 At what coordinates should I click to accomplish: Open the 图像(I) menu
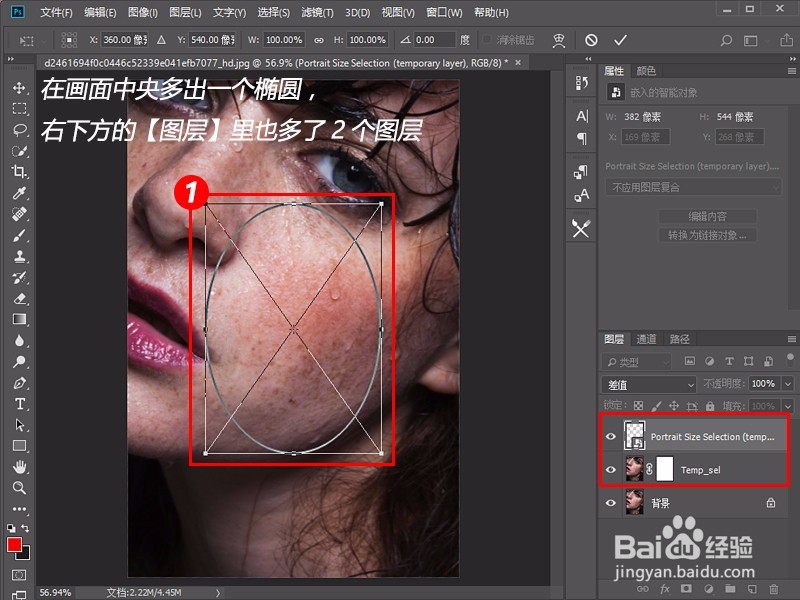(142, 12)
